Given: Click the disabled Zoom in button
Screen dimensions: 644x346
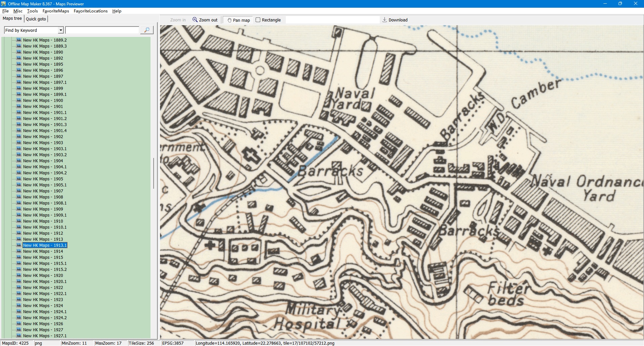Looking at the screenshot, I should (178, 20).
